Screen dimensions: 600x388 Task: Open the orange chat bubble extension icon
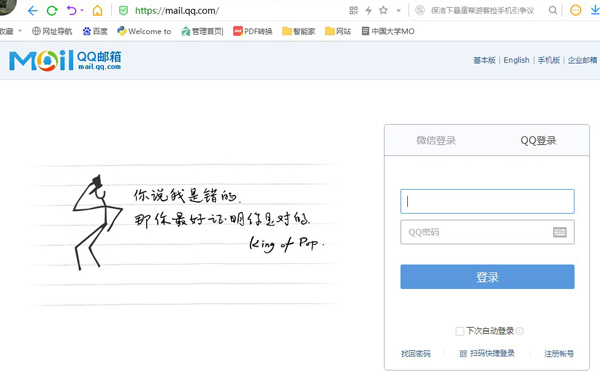(x=575, y=10)
